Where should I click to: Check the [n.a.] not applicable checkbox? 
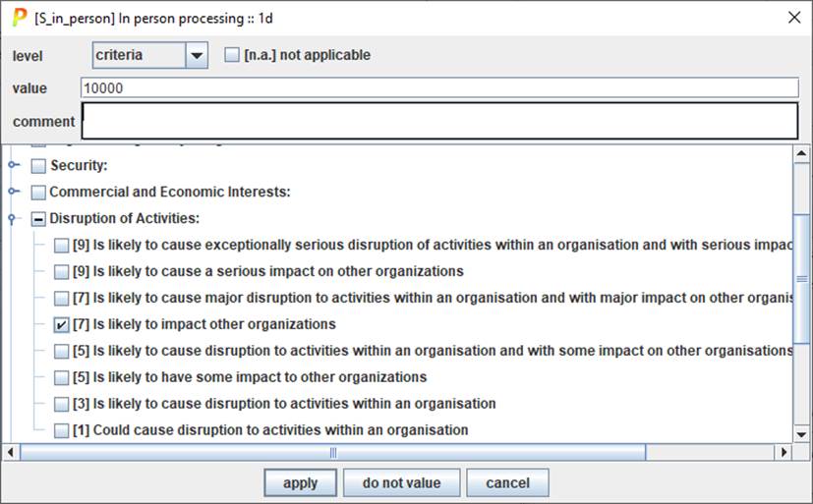232,56
